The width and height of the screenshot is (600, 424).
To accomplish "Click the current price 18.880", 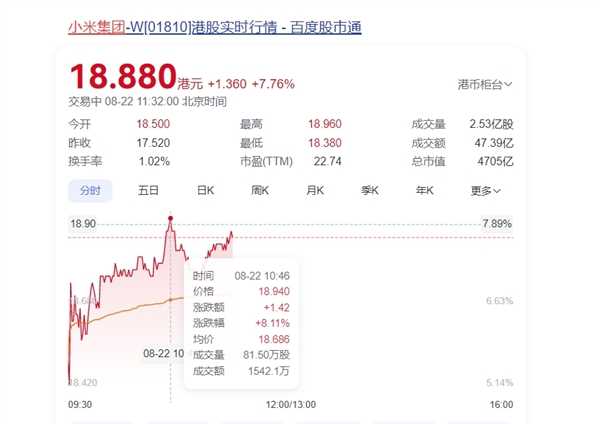I will [x=123, y=76].
